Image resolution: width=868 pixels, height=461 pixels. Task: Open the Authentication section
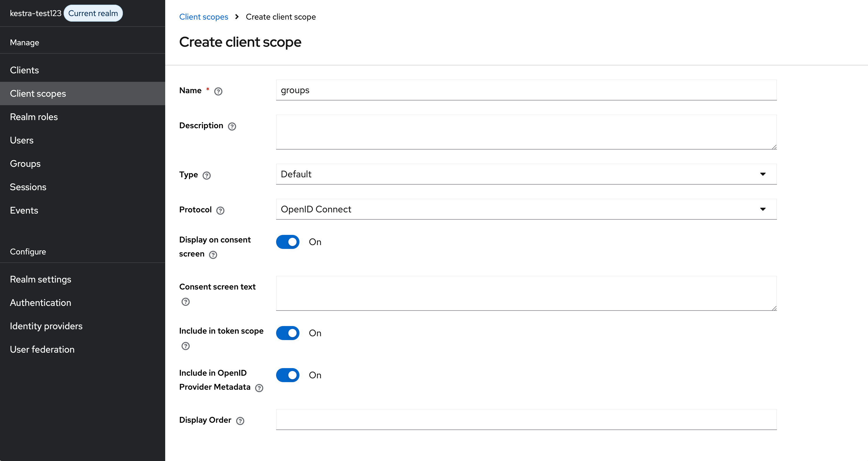tap(41, 302)
